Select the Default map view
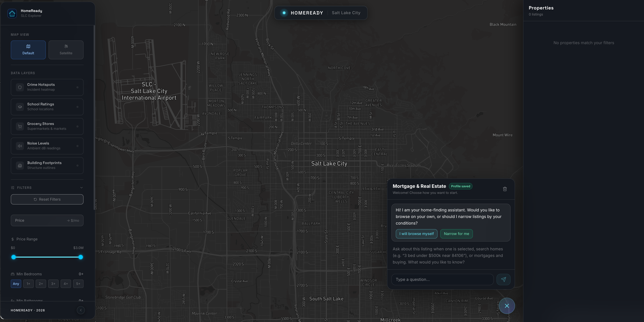The width and height of the screenshot is (644, 322). (x=28, y=50)
